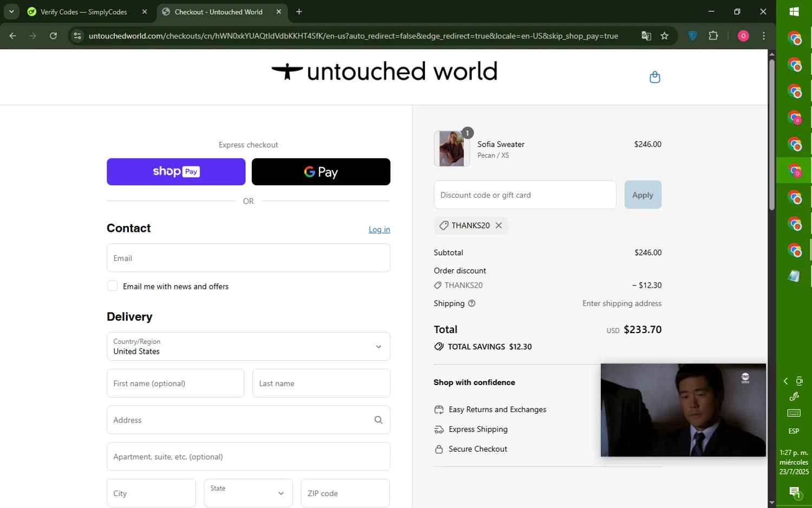Open the tab search dropdown arrow
Image resolution: width=812 pixels, height=508 pixels.
click(11, 11)
